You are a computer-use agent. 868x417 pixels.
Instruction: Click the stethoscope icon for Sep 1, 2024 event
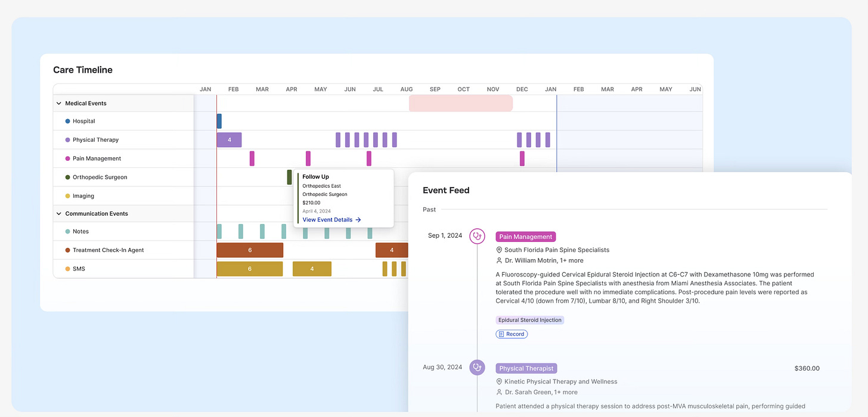477,236
